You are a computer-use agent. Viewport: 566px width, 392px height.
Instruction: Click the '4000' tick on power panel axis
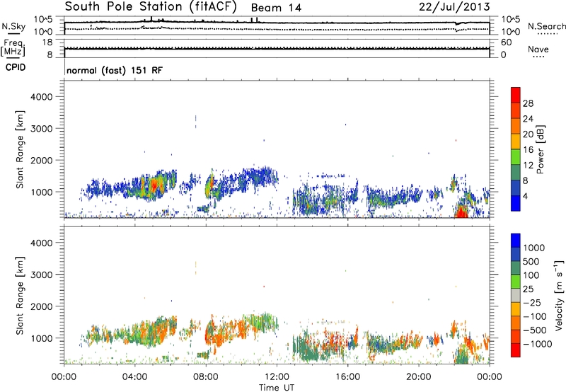point(41,97)
